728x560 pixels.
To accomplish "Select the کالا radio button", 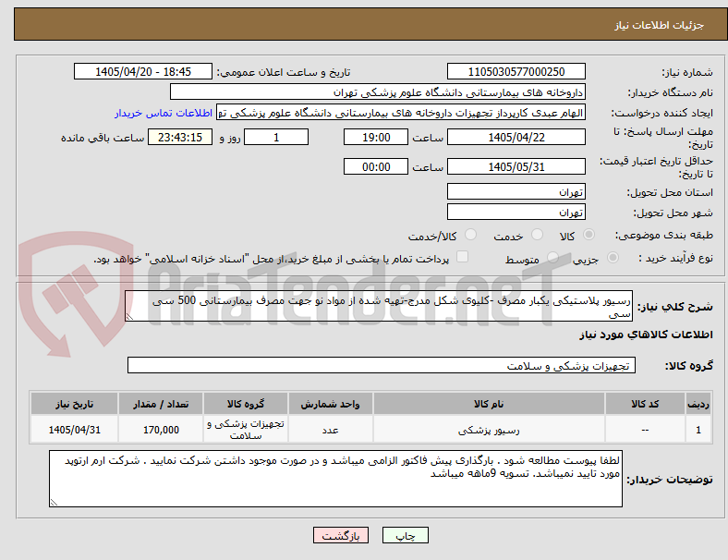I will [588, 235].
